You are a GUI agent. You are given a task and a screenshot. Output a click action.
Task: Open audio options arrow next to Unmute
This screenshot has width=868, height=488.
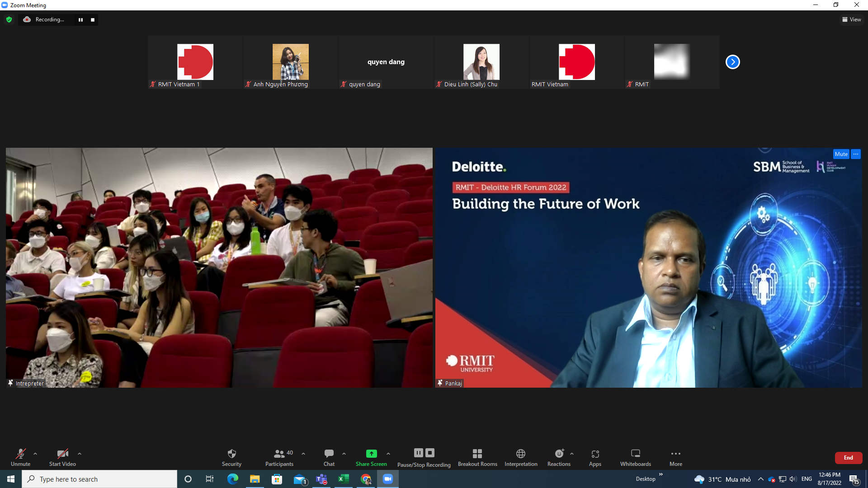click(x=35, y=454)
